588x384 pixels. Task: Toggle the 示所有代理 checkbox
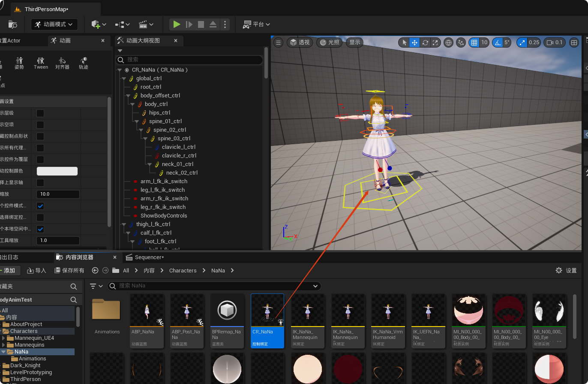[40, 148]
